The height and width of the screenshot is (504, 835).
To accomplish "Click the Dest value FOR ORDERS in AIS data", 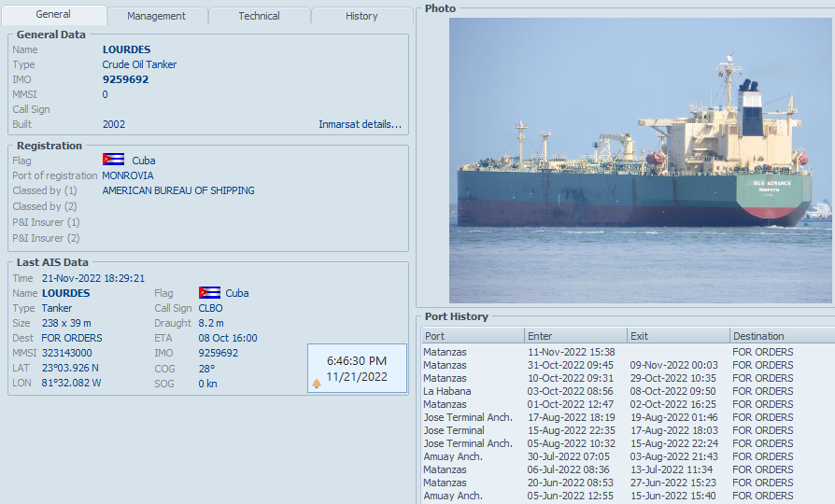I will coord(72,338).
